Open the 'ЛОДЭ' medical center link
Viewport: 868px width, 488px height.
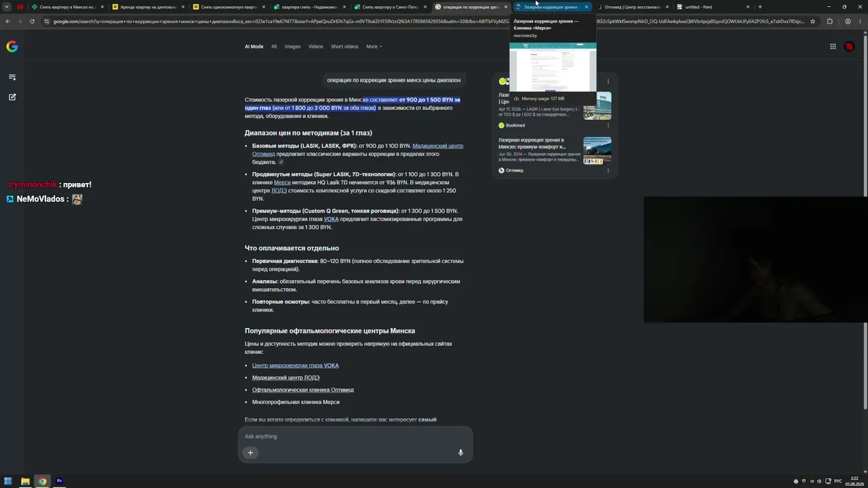[x=279, y=190]
